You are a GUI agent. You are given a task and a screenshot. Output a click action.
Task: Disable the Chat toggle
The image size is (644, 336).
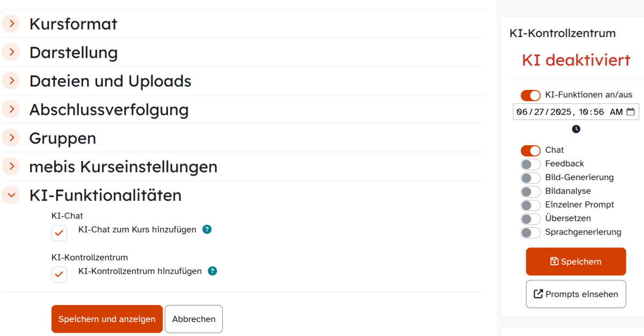point(530,151)
